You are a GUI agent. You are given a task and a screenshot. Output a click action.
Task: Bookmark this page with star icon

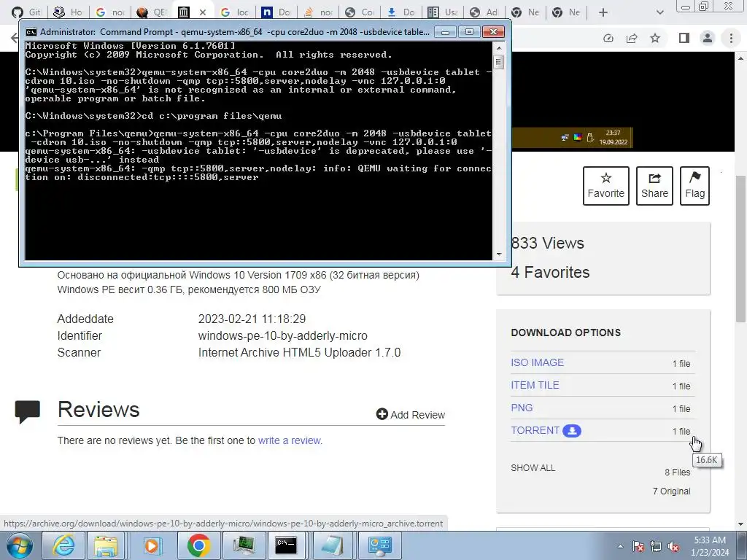click(x=655, y=38)
